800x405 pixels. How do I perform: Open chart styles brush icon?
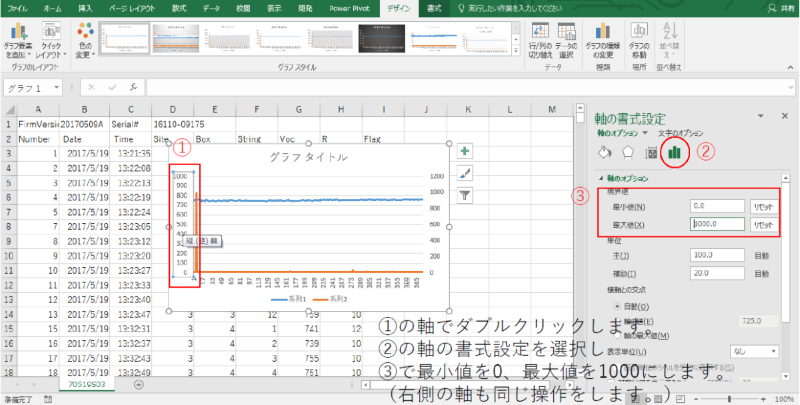tap(464, 173)
